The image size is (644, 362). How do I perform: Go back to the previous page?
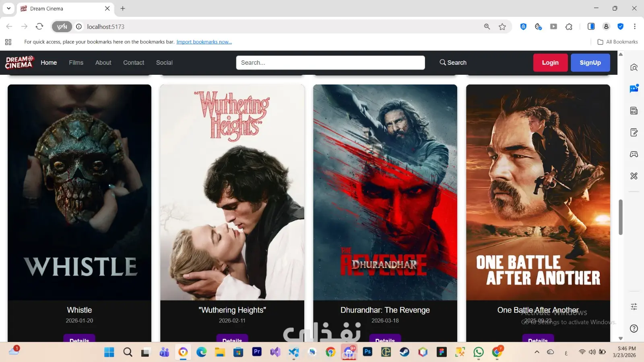point(9,27)
